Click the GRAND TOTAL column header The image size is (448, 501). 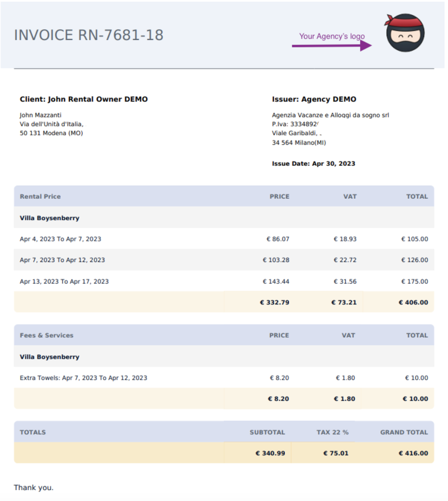pos(404,432)
